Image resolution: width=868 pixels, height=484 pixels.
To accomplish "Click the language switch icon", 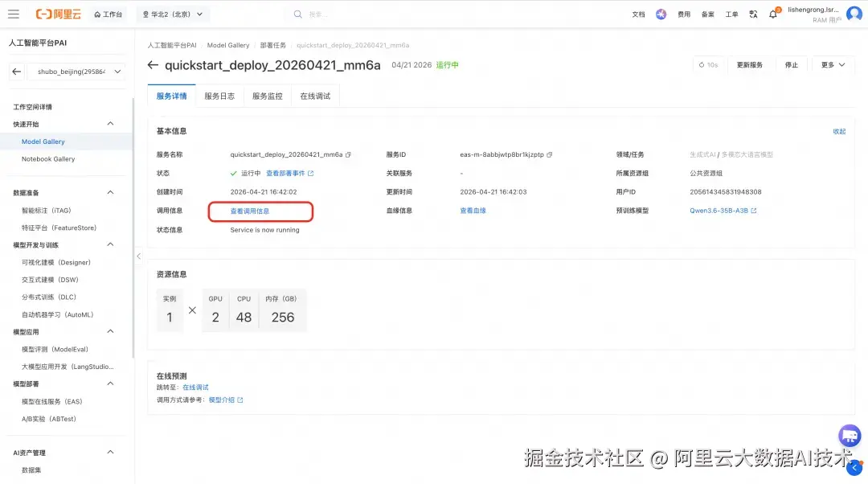I will point(753,14).
